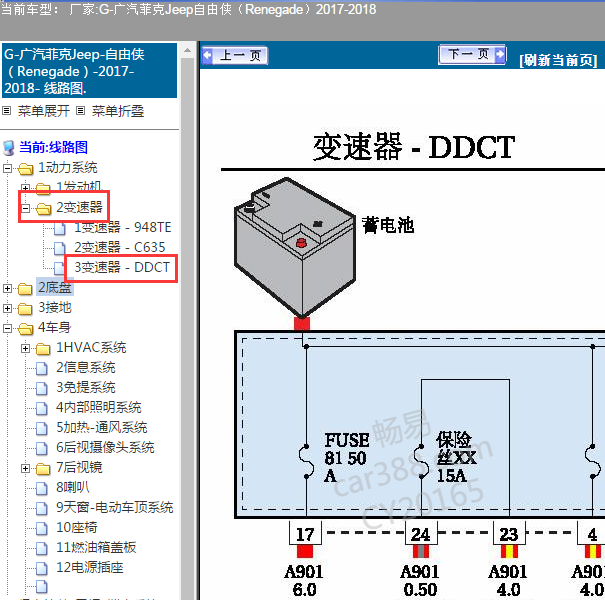This screenshot has height=600, width=605.
Task: Click 菜单折叠 to collapse all menus
Action: click(x=118, y=111)
